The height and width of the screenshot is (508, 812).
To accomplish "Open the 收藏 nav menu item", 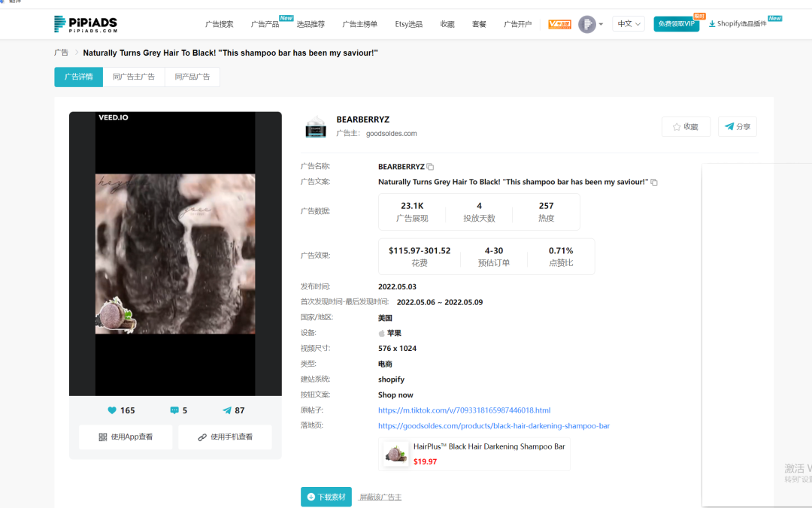I will tap(447, 24).
